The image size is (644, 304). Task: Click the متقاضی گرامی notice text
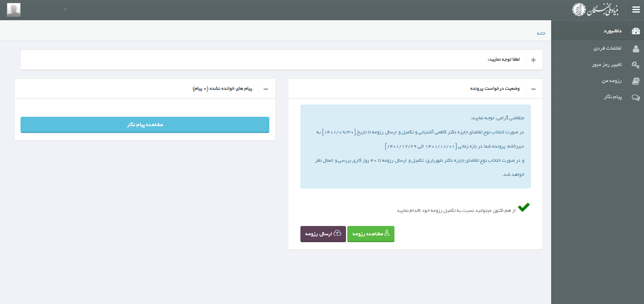coord(497,118)
